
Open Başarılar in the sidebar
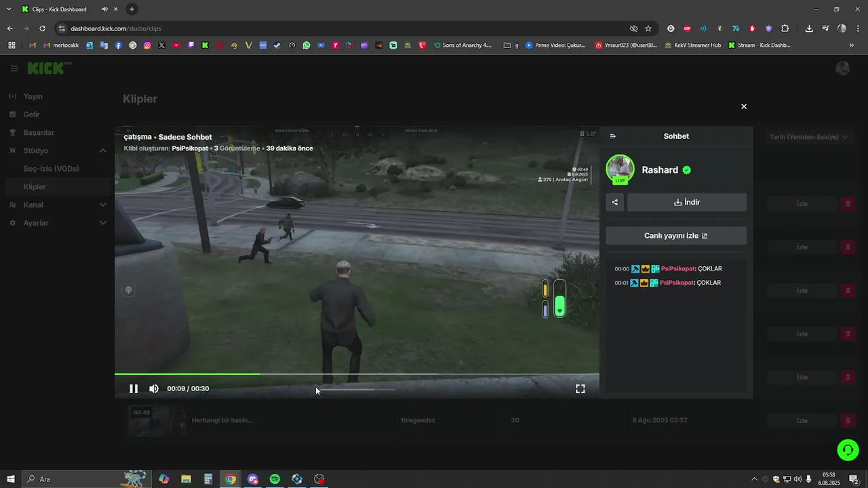pyautogui.click(x=39, y=133)
